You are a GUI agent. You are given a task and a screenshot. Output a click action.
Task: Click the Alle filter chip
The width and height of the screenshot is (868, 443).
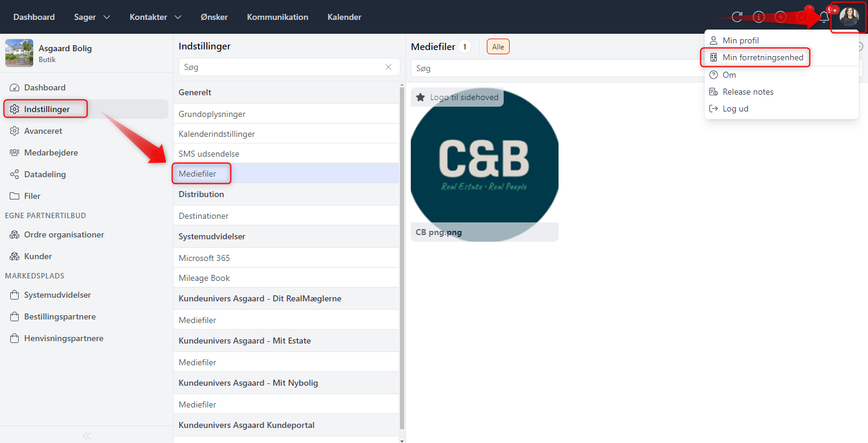pos(498,46)
